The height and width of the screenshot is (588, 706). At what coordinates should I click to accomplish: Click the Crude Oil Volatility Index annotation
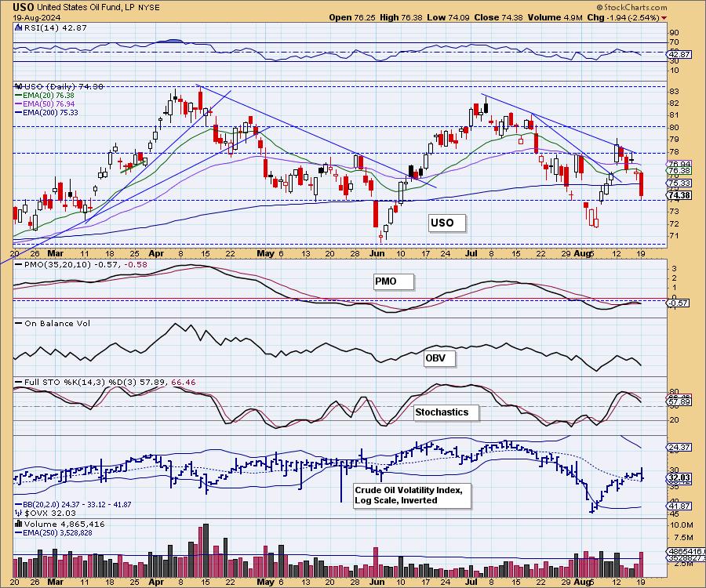(412, 495)
